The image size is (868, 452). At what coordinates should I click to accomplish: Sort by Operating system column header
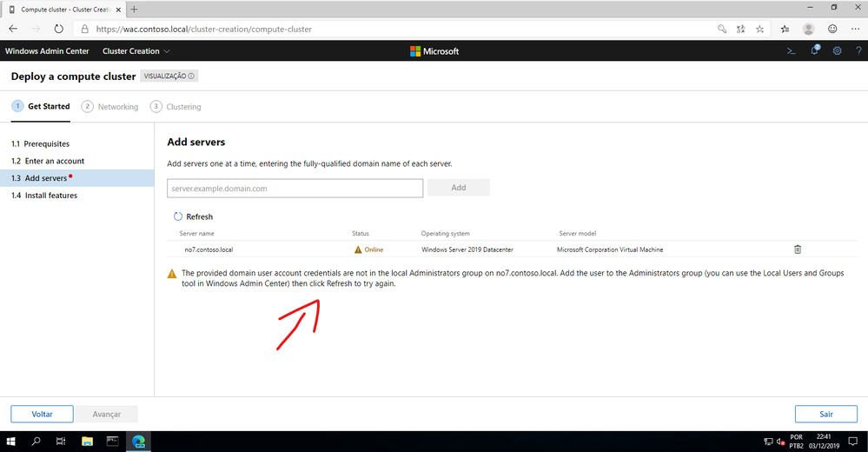(x=445, y=233)
